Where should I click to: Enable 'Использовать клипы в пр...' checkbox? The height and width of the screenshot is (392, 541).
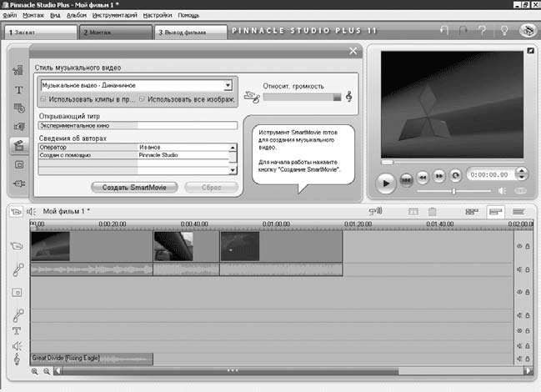43,99
